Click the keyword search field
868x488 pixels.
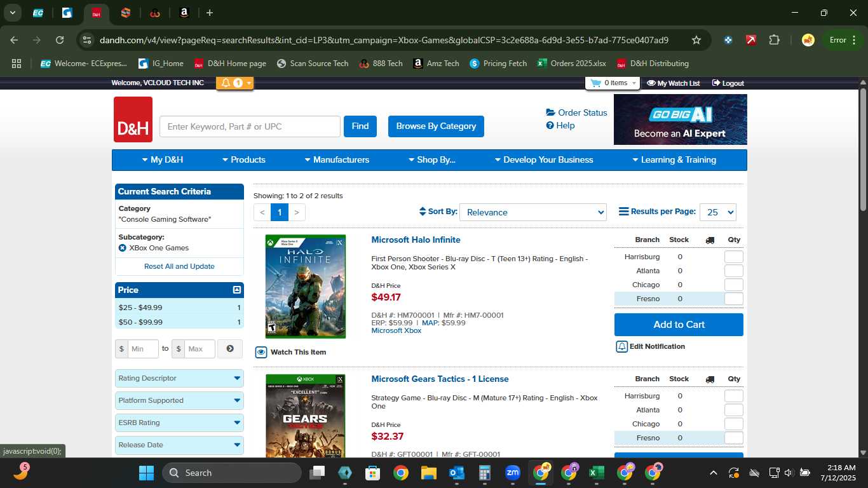250,126
